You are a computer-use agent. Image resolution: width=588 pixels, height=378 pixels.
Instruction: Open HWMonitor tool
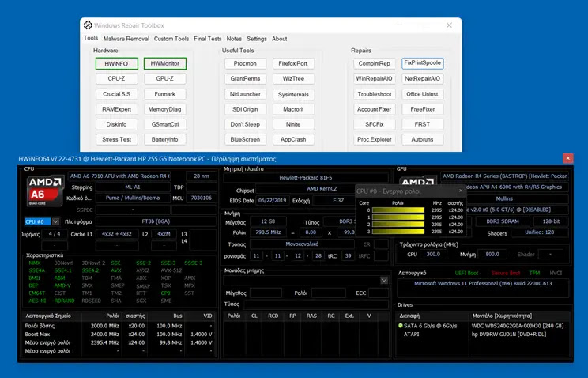click(x=165, y=63)
